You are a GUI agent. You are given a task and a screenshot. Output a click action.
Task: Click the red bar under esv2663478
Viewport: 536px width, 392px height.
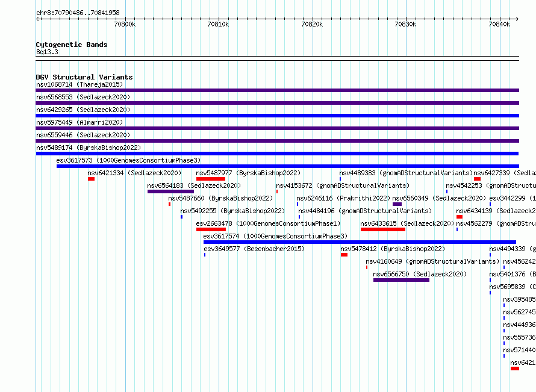pyautogui.click(x=211, y=229)
